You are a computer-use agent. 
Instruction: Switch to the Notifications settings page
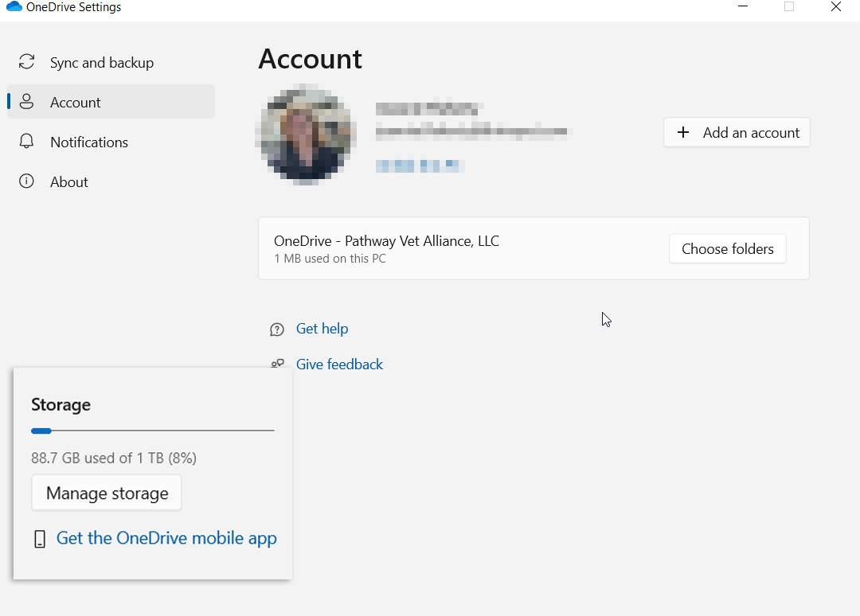[x=89, y=142]
